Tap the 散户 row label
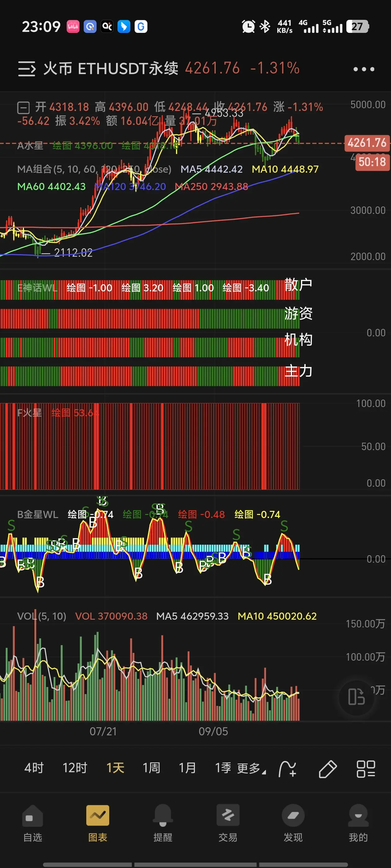Screen dimensions: 391x868 click(298, 285)
